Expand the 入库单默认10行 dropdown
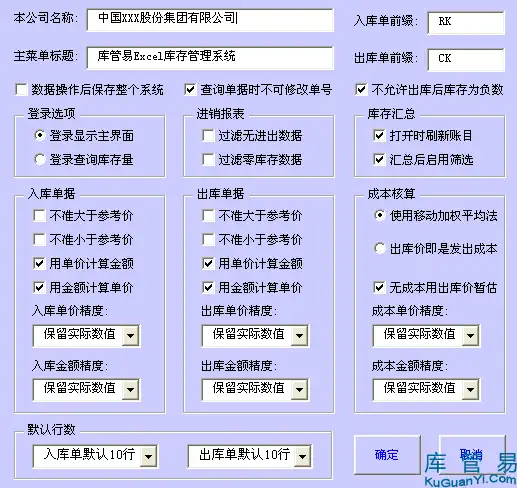517x488 pixels. tap(148, 456)
